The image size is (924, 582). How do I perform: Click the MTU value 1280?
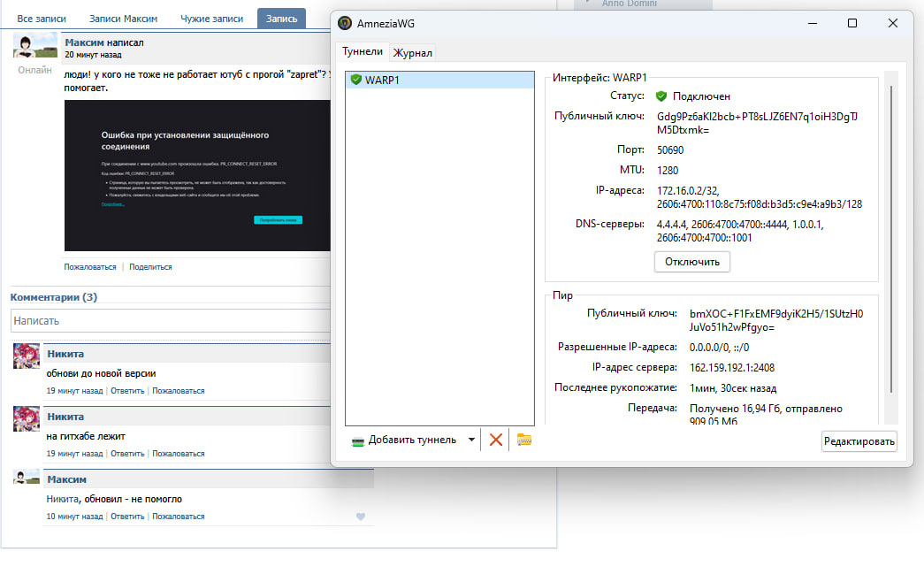668,171
